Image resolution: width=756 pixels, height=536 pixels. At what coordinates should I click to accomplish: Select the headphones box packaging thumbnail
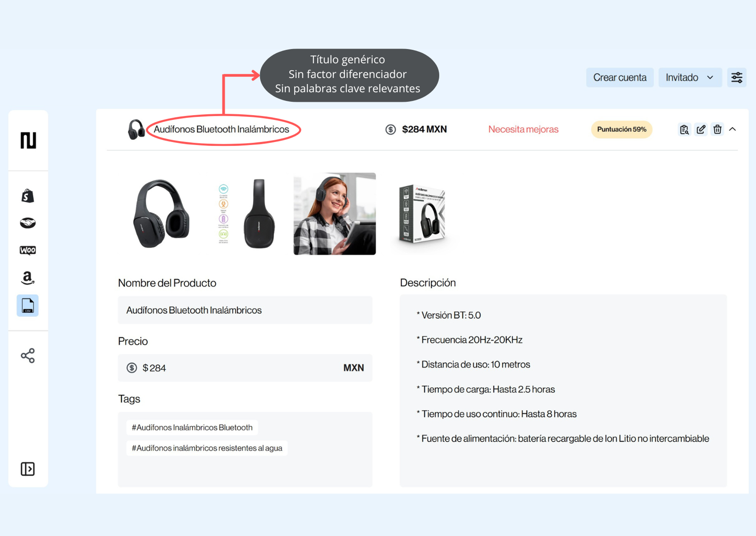click(422, 214)
